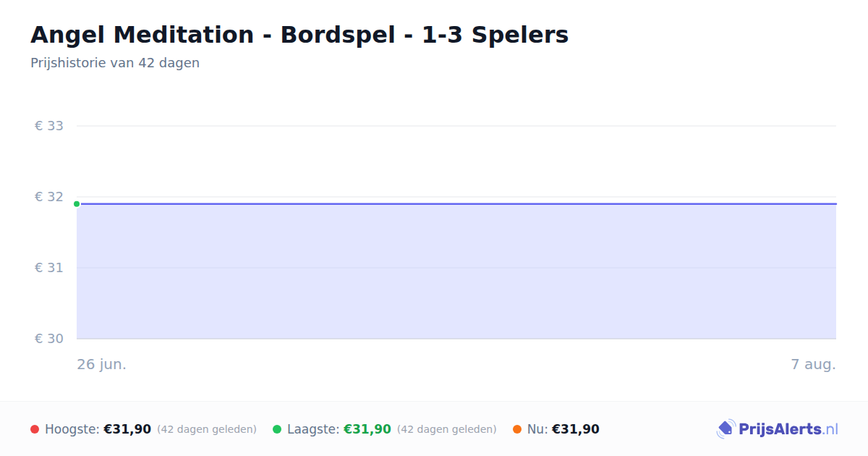Image resolution: width=868 pixels, height=456 pixels.
Task: Click the Angel Meditation product title
Action: (299, 35)
